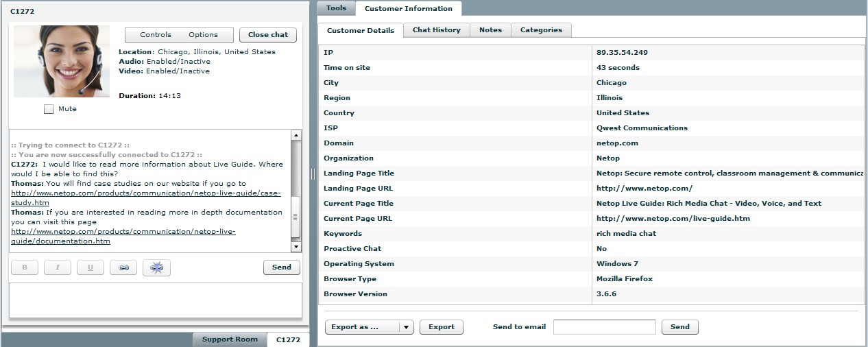Click the Close chat button
The image size is (868, 347).
click(x=268, y=35)
